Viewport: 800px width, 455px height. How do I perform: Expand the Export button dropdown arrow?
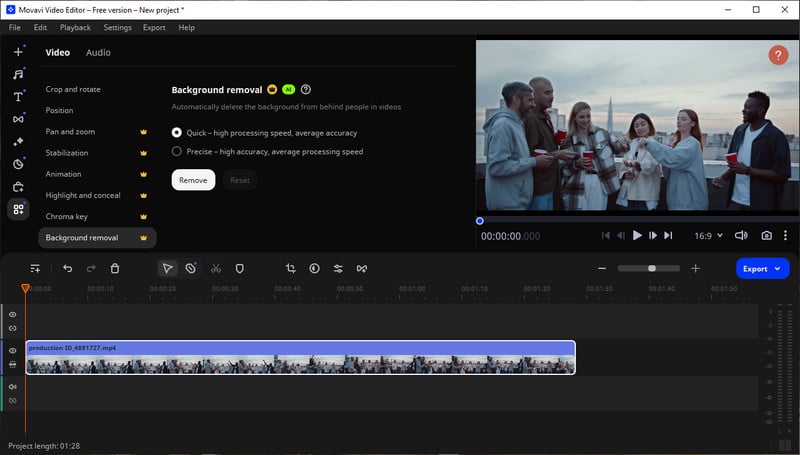(x=778, y=269)
